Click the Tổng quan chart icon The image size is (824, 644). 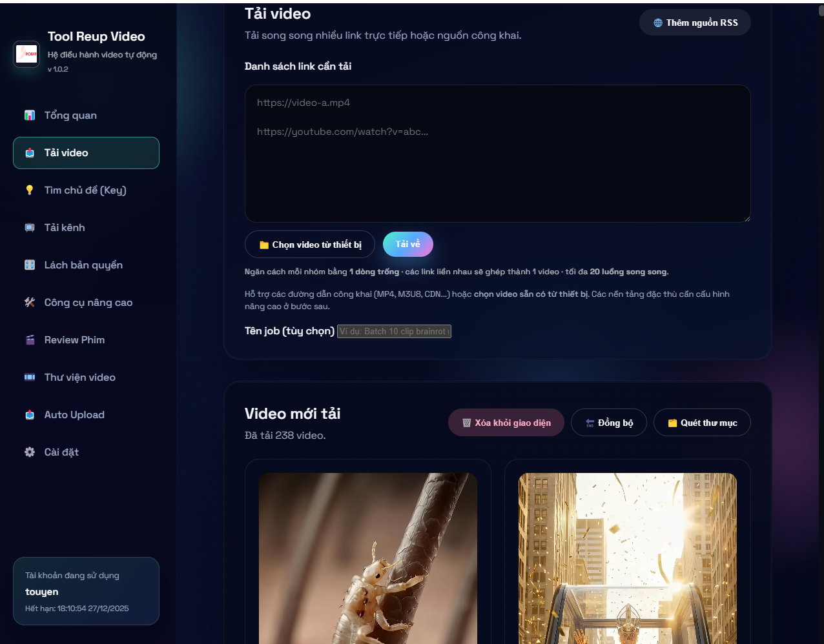point(30,116)
